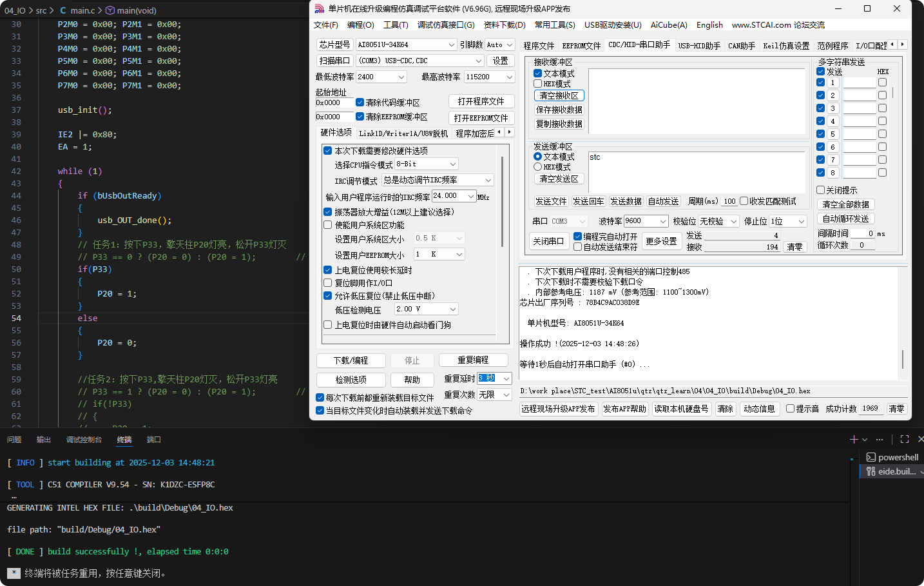Switch to the USB-HID助手 tab
The width and height of the screenshot is (924, 586).
coord(698,46)
